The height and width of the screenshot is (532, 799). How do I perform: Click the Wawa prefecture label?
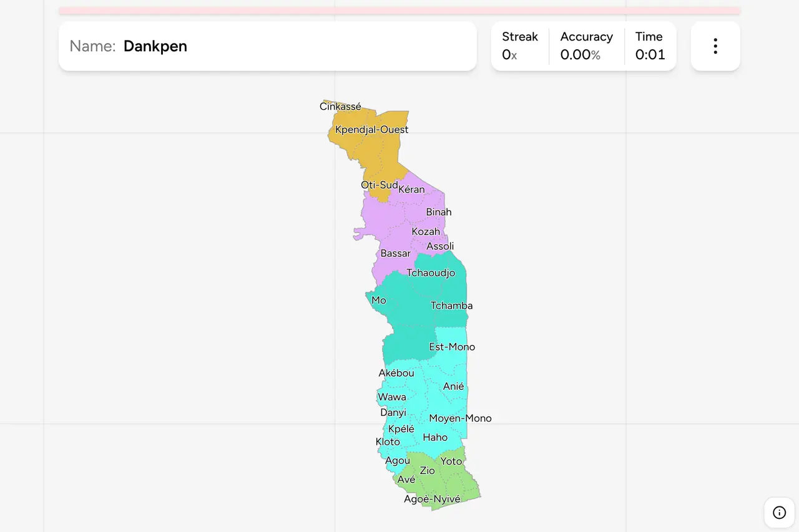pyautogui.click(x=392, y=397)
